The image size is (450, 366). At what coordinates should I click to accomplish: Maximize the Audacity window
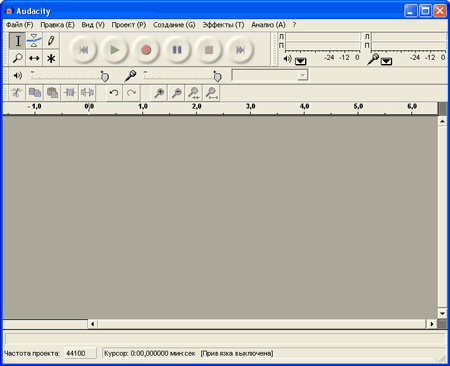click(425, 11)
